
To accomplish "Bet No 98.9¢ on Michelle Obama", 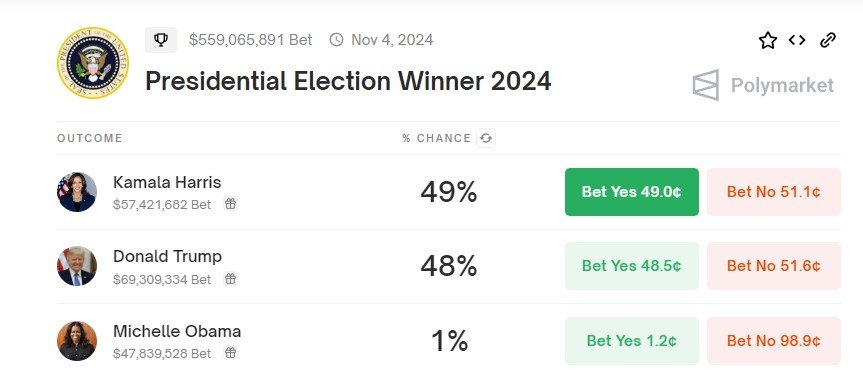I will [774, 341].
